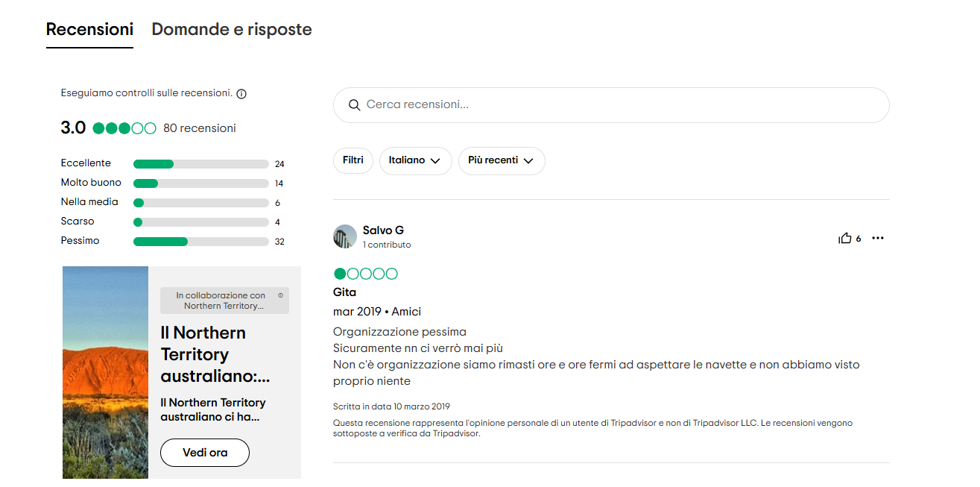Filter by Pessimo rating bar
980x487 pixels.
pos(200,242)
